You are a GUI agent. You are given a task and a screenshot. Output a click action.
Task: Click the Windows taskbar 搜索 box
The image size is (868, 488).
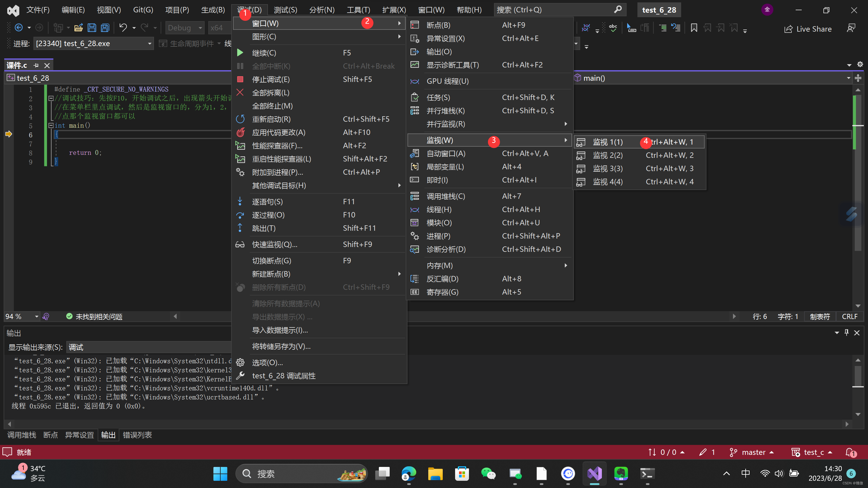pos(301,474)
